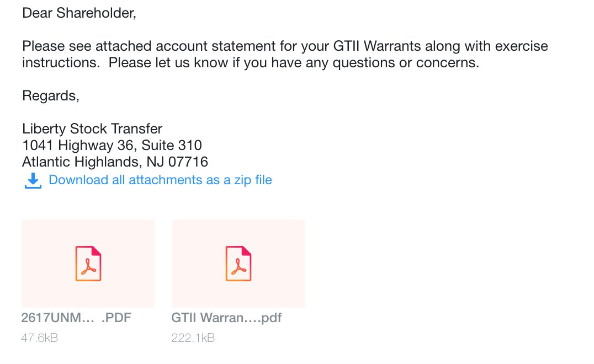Open the 2617UNM PDF file icon
This screenshot has height=364, width=594.
pos(88,264)
